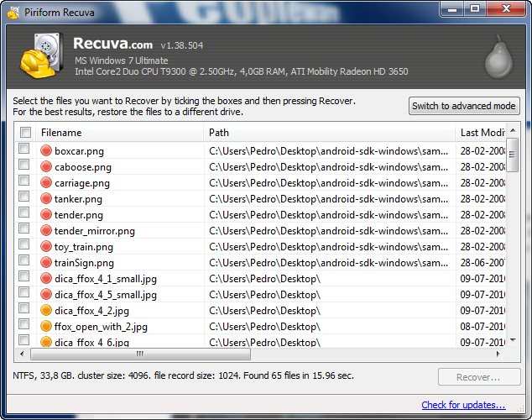Click the vertical scrollbar down arrow

point(513,340)
